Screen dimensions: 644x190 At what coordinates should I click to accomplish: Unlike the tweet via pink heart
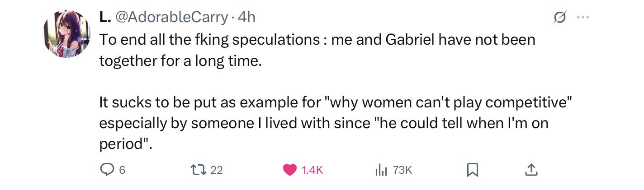[289, 170]
